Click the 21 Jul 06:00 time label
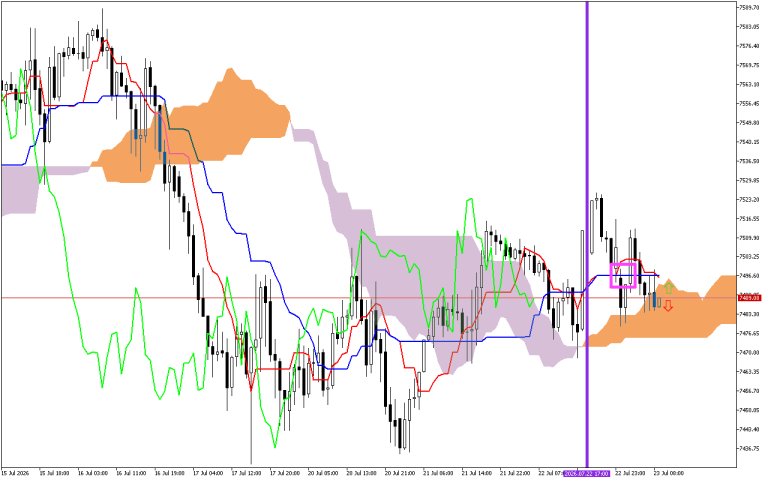The width and height of the screenshot is (768, 480). pos(438,474)
